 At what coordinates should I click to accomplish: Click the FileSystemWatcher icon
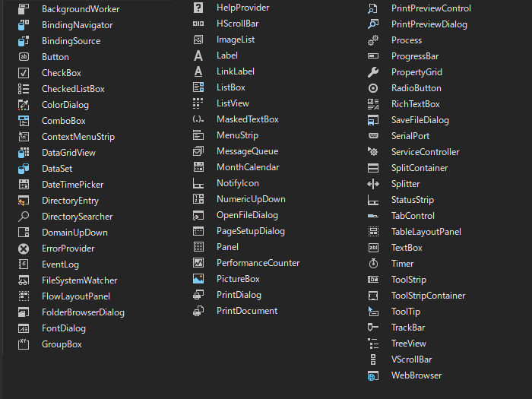click(x=24, y=280)
